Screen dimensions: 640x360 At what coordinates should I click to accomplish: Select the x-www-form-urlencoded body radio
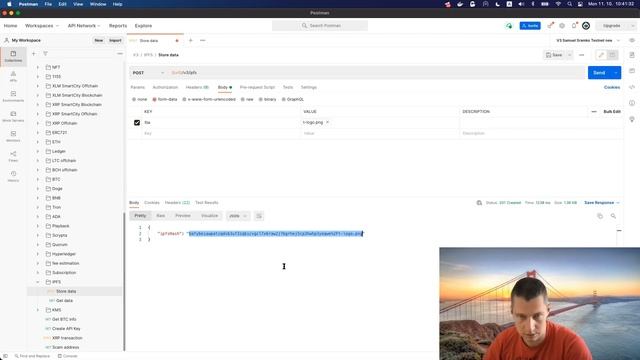[x=184, y=99]
